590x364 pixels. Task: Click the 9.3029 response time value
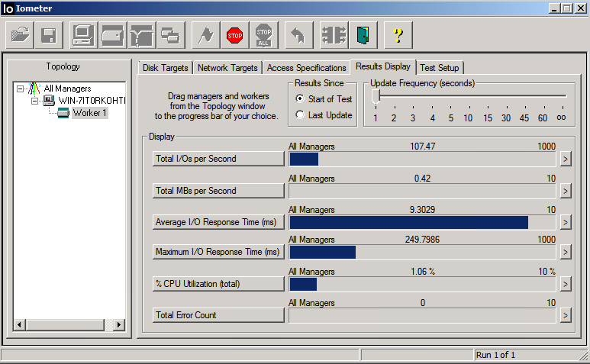(x=422, y=209)
